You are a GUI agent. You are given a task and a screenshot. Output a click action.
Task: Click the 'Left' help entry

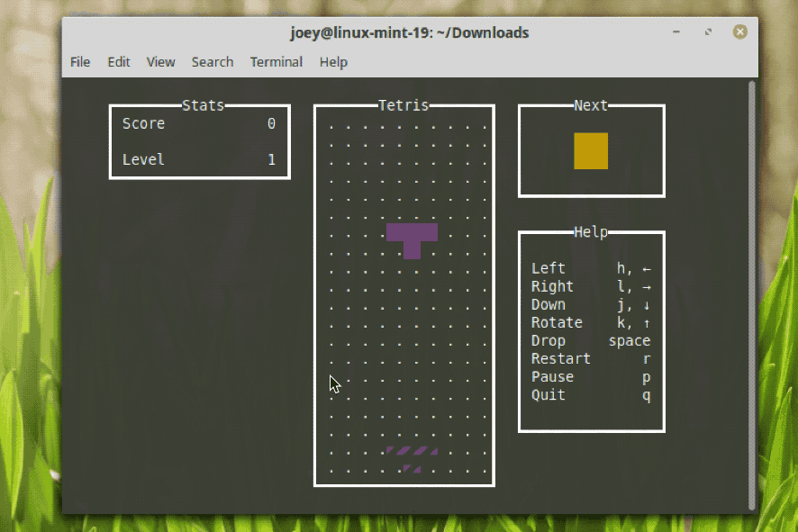pos(549,268)
